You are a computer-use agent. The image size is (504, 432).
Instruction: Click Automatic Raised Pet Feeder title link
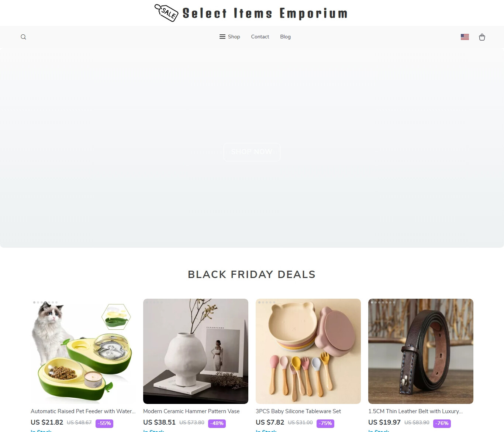(x=83, y=411)
